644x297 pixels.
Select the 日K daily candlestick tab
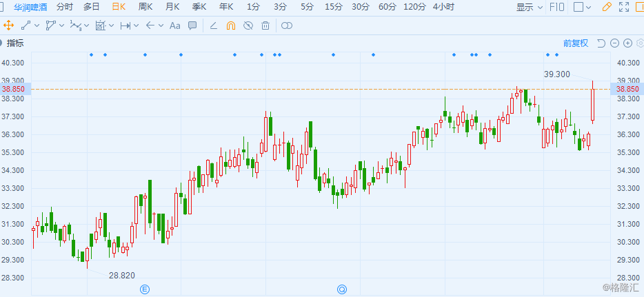click(x=119, y=7)
